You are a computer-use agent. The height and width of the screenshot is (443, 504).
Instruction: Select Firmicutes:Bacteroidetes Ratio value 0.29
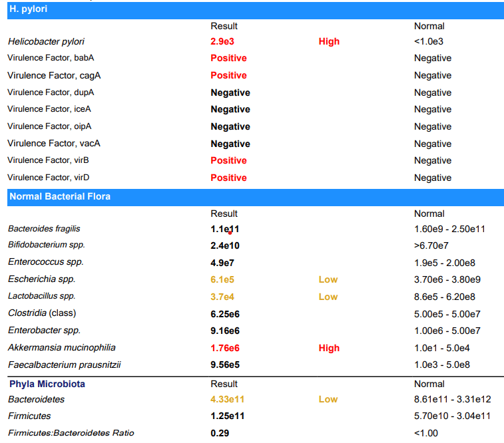[x=220, y=434]
